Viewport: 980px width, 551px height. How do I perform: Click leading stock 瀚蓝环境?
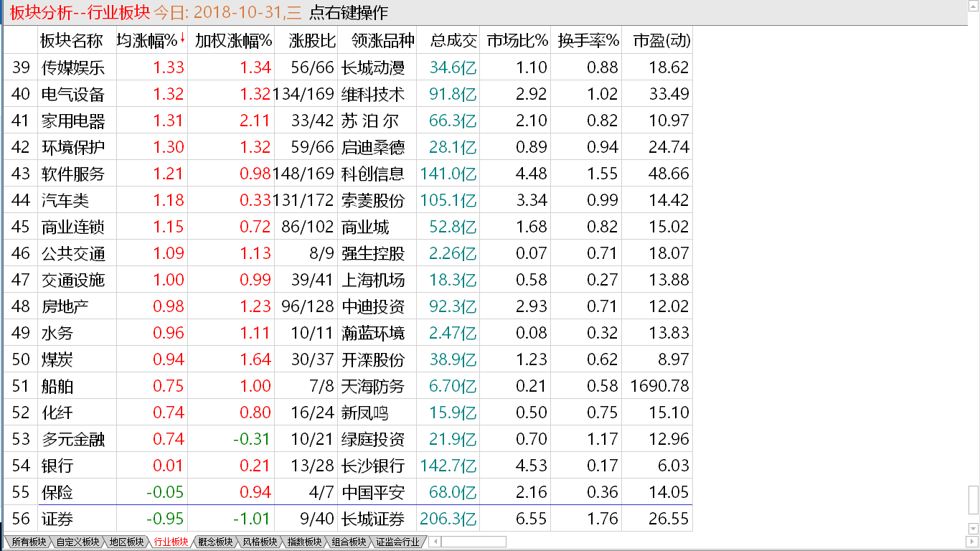pyautogui.click(x=373, y=333)
